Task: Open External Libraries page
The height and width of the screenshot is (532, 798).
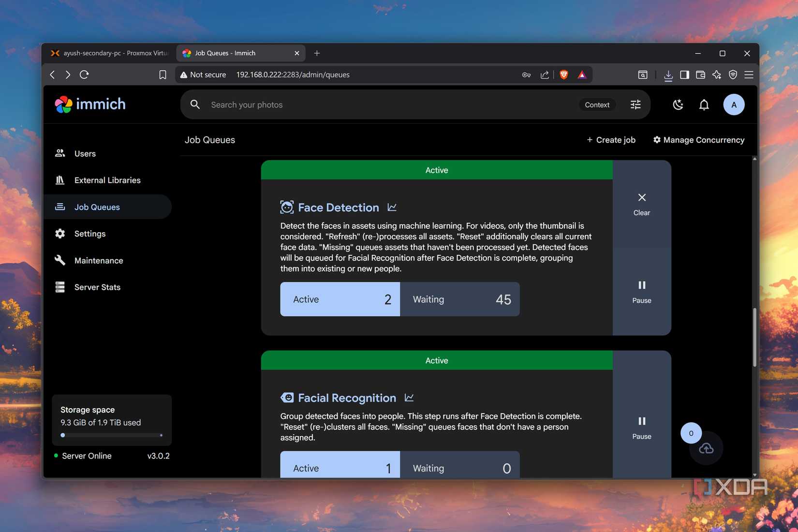Action: coord(107,180)
